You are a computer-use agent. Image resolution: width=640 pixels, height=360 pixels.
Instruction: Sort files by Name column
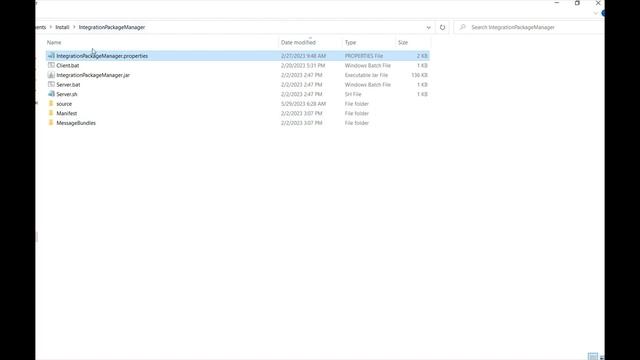pos(54,42)
